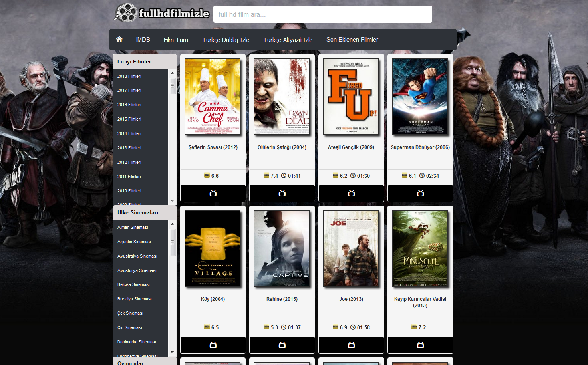Click the IMDB badge icon for Superman Dönüyor
Screen dimensions: 588x365
[x=405, y=175]
